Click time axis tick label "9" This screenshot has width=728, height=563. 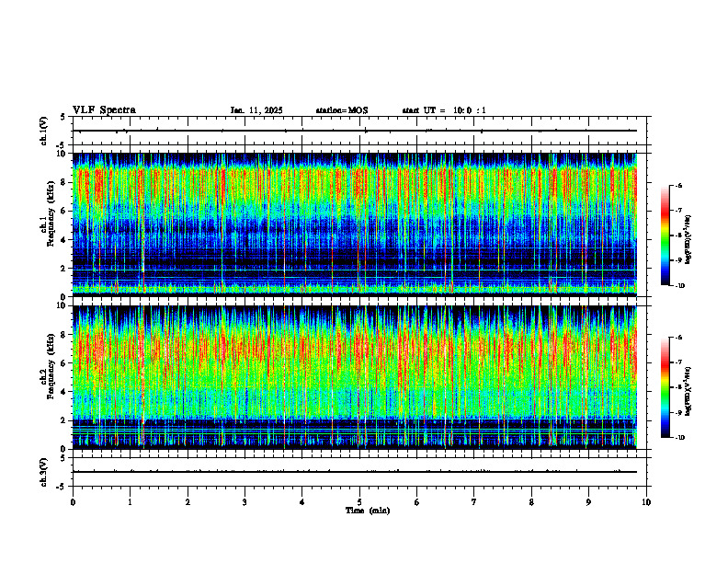pyautogui.click(x=588, y=502)
